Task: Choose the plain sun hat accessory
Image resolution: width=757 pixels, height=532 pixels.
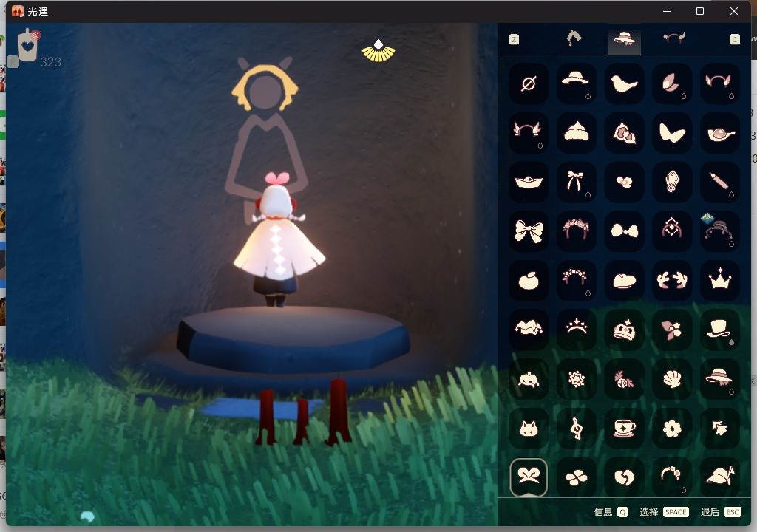Action: pyautogui.click(x=576, y=84)
